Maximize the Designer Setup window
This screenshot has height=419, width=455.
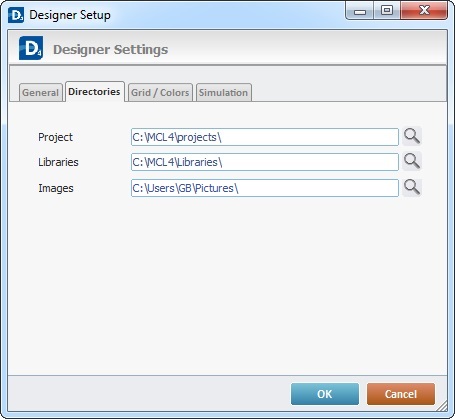tap(387, 11)
